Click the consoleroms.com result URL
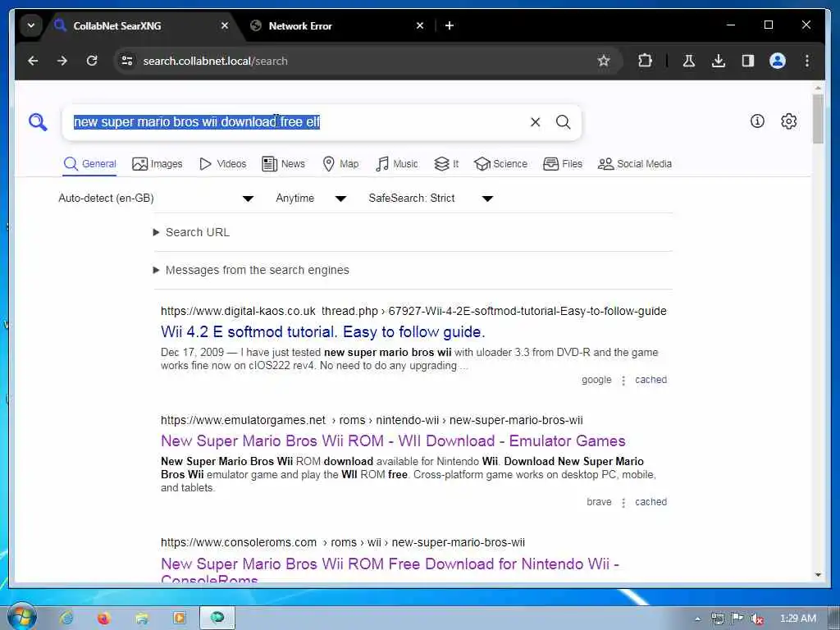This screenshot has width=840, height=630. [342, 543]
